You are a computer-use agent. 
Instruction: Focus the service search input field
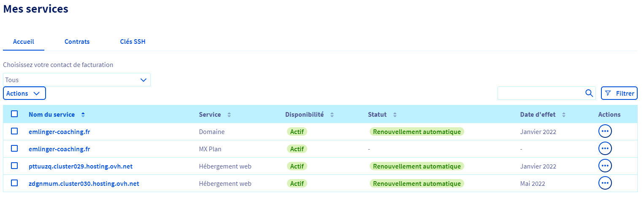[x=540, y=94]
